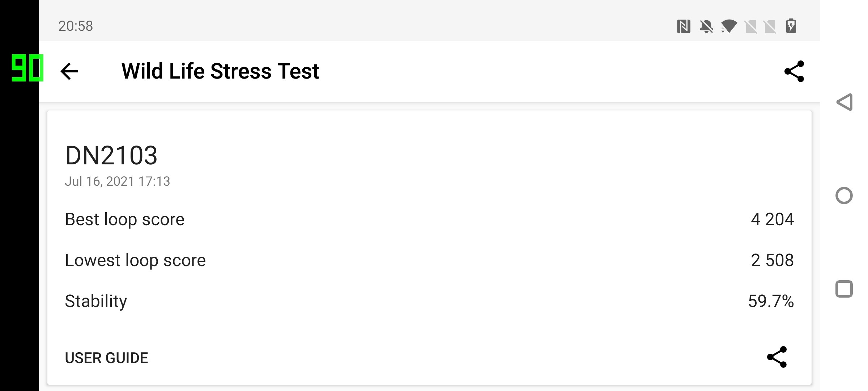The width and height of the screenshot is (868, 391).
Task: Tap the DN2103 device name
Action: tap(111, 156)
